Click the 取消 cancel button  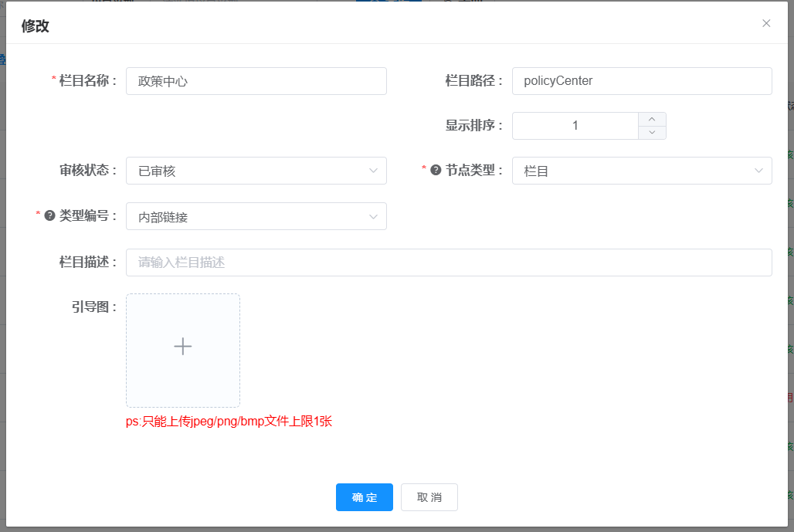coord(429,497)
